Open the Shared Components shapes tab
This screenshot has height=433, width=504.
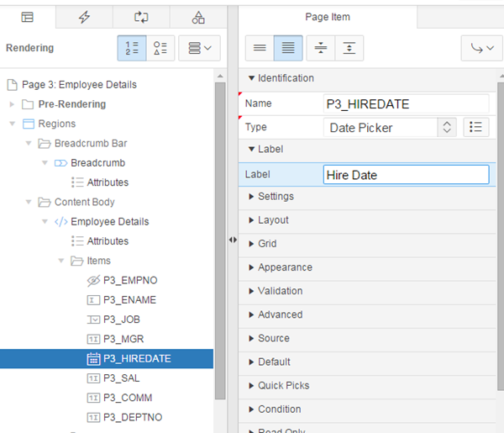point(198,17)
